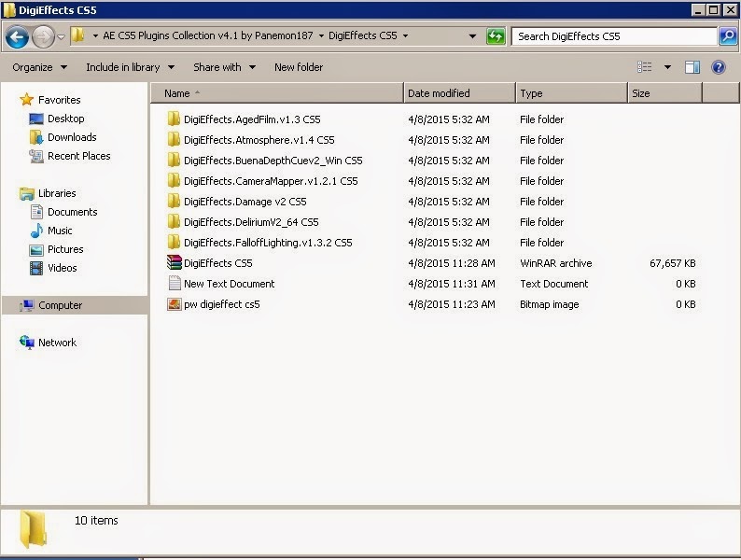The height and width of the screenshot is (560, 741).
Task: Select the DigiEffects.CameraMapper.v1.2.1 CS5 file name
Action: click(271, 181)
